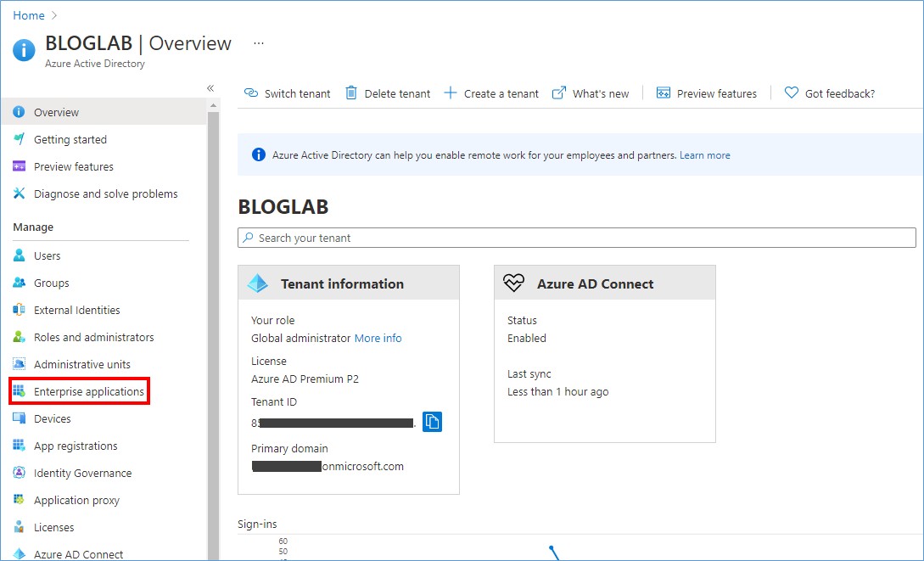The image size is (924, 561).
Task: Click the Got feedback heart icon
Action: (x=792, y=93)
